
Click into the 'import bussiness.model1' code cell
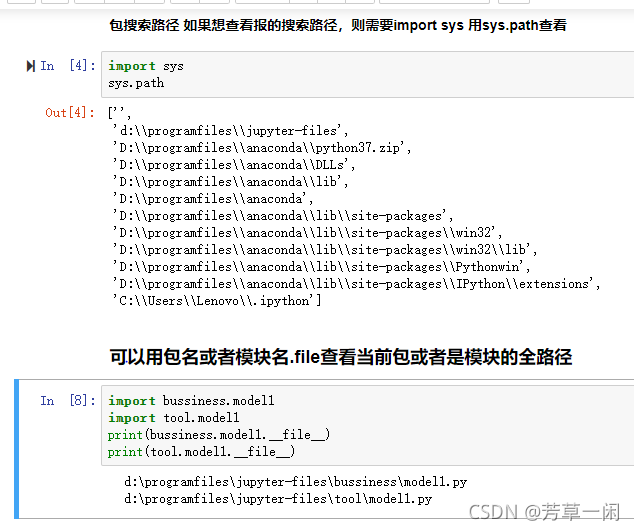coord(368,426)
